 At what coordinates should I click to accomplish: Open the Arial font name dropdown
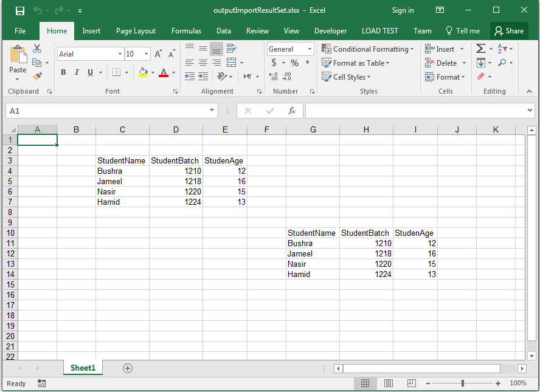(120, 53)
